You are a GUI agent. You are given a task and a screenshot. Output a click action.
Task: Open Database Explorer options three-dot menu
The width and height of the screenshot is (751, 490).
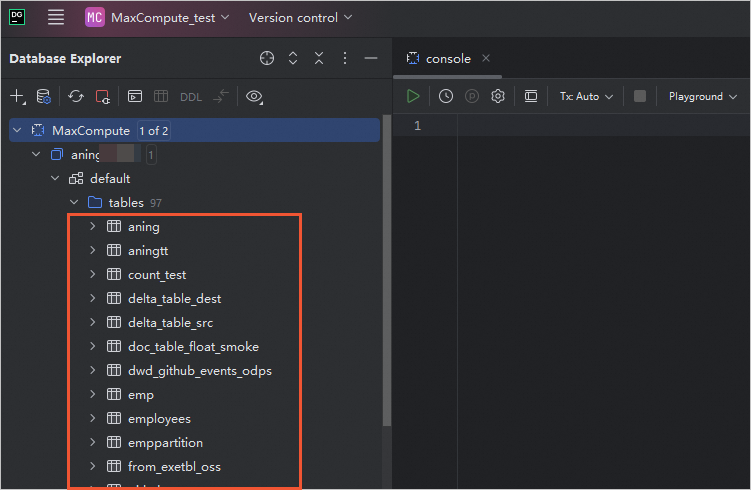pos(345,58)
